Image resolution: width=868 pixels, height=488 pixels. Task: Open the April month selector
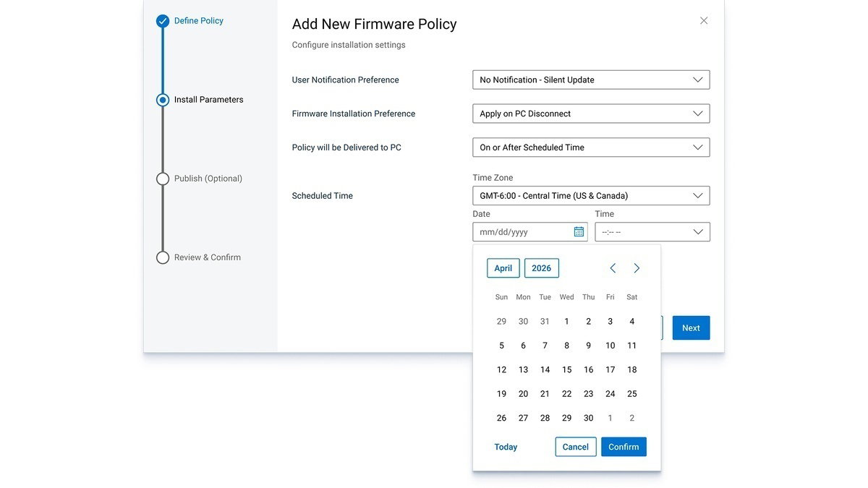pyautogui.click(x=503, y=268)
